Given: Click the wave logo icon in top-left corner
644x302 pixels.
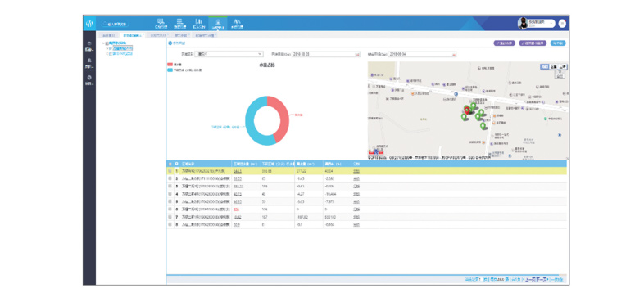Looking at the screenshot, I should 89,24.
